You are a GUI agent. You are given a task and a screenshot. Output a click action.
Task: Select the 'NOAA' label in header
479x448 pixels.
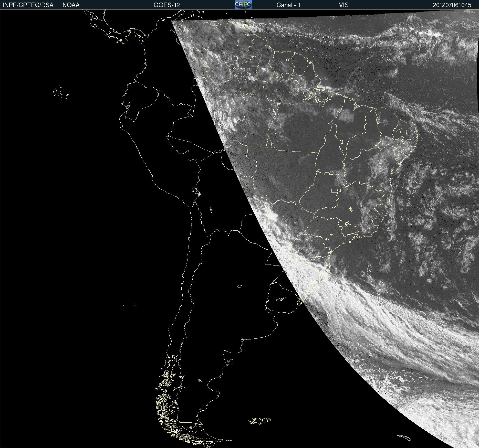(x=71, y=5)
